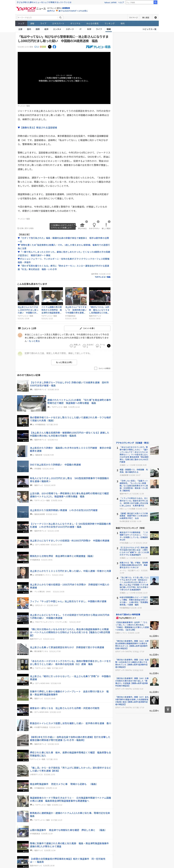Image resolution: width=174 pixels, height=868 pixels.
Task: Open the スポーツ category
Action: pos(70,29)
